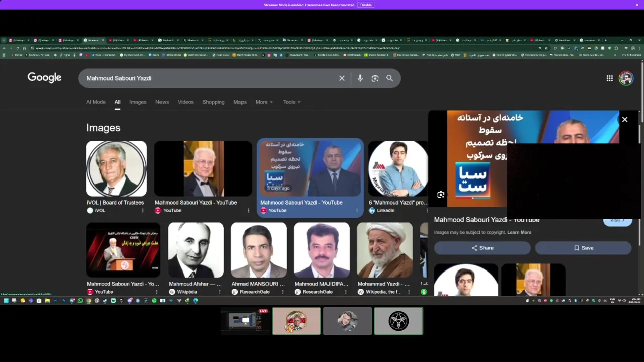Open first related image below Share button
Image resolution: width=644 pixels, height=362 pixels.
[x=466, y=280]
